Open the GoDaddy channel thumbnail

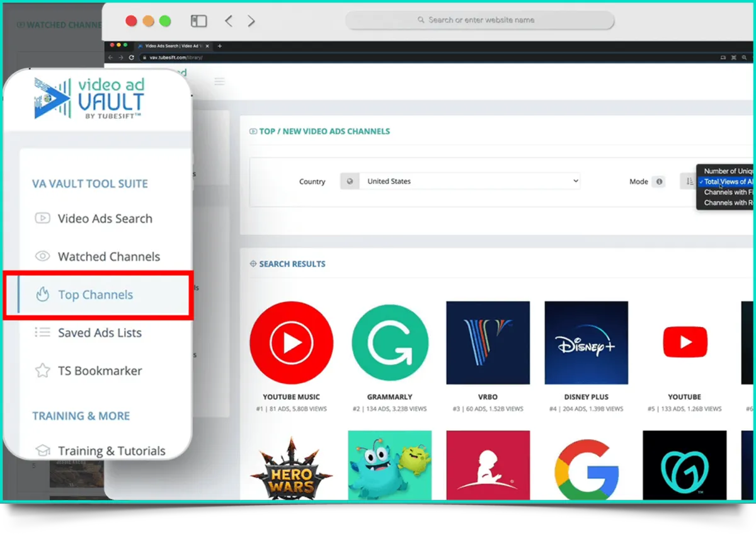point(684,465)
